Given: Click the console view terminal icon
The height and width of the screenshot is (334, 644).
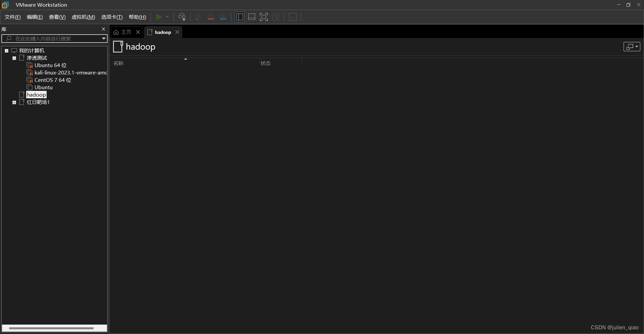Looking at the screenshot, I should [293, 17].
